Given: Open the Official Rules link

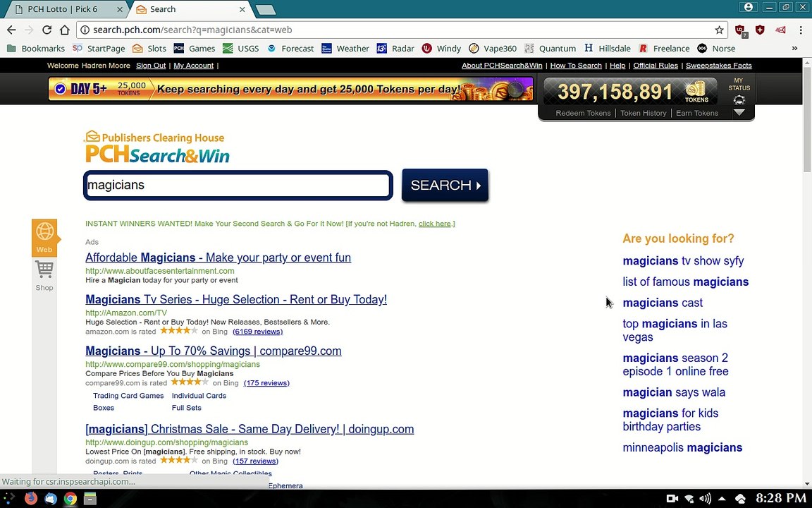Looking at the screenshot, I should (x=655, y=66).
